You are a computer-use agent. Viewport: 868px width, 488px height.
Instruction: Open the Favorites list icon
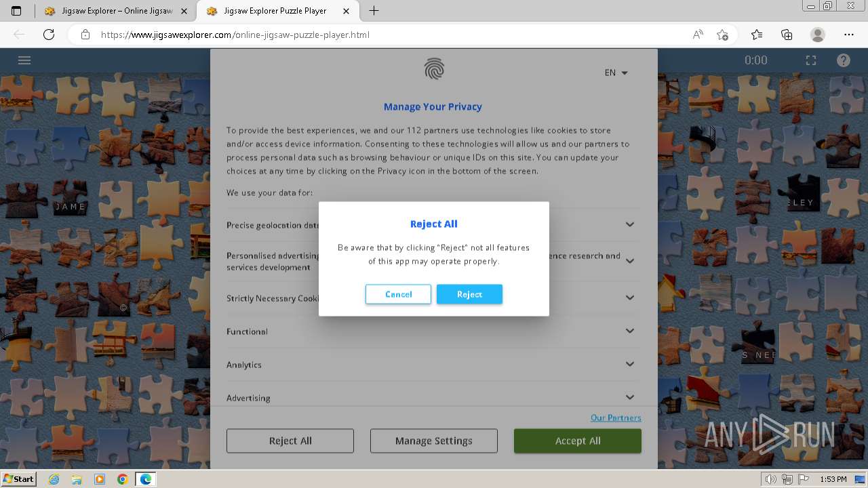[757, 35]
